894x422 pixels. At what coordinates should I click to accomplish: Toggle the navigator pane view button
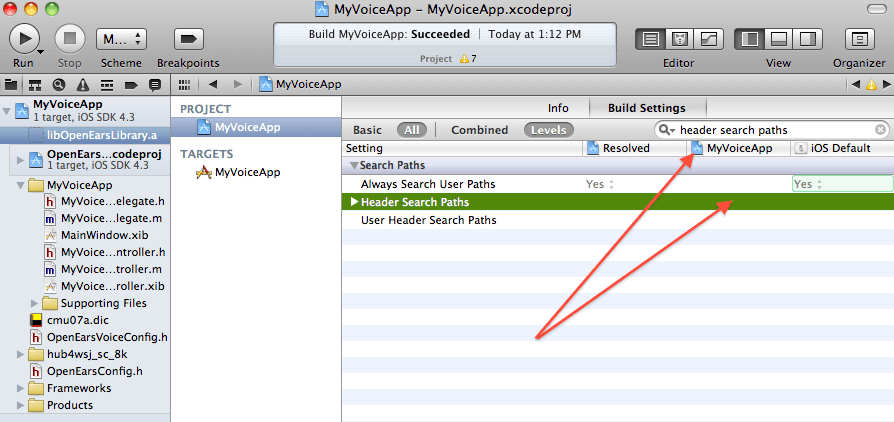[x=749, y=39]
